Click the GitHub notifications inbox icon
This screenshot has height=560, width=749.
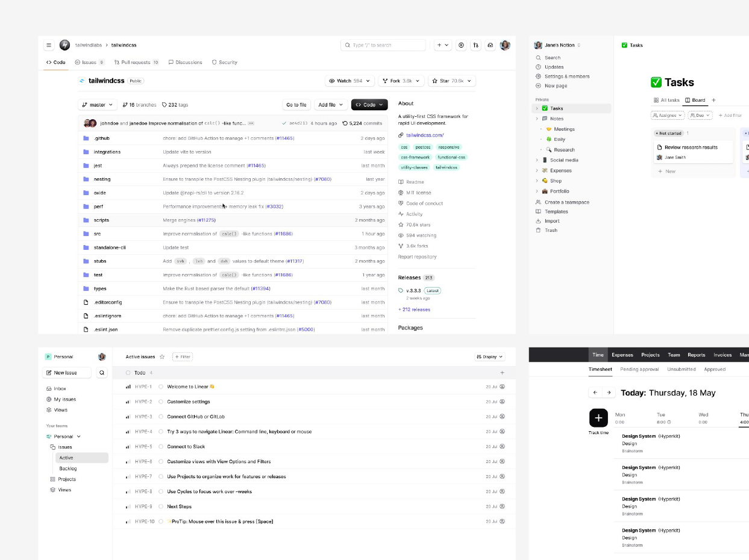(490, 45)
